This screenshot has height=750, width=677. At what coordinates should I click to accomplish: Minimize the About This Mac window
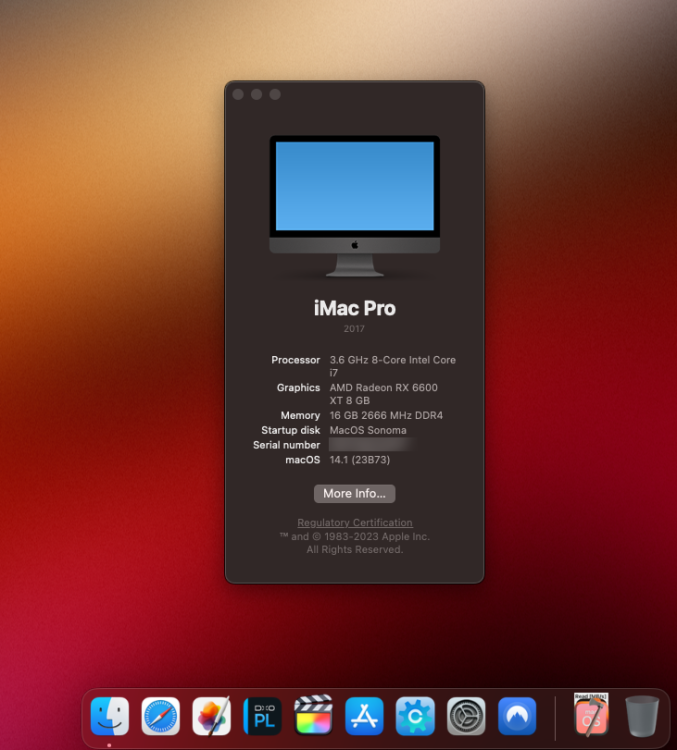(x=256, y=94)
